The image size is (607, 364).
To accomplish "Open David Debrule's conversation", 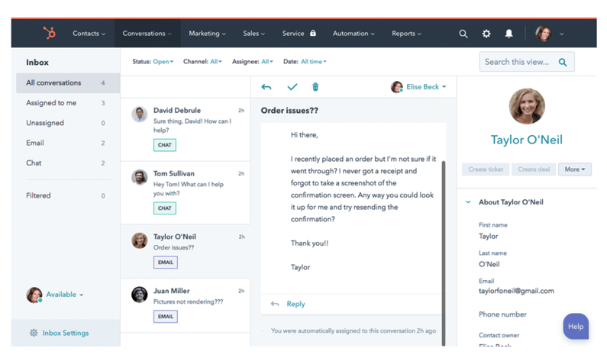I will point(186,129).
